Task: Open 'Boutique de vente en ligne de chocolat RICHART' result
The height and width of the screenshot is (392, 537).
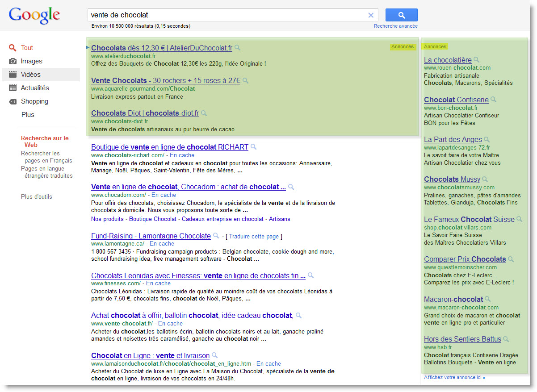Action: tap(170, 147)
